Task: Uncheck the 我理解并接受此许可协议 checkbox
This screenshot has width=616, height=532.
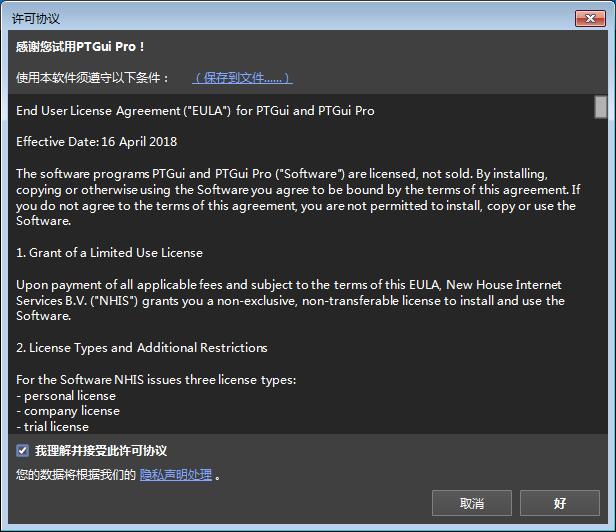Action: tap(22, 450)
